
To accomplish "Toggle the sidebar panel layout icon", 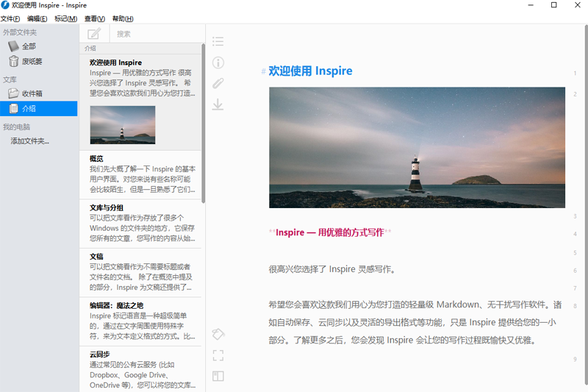I will (218, 376).
